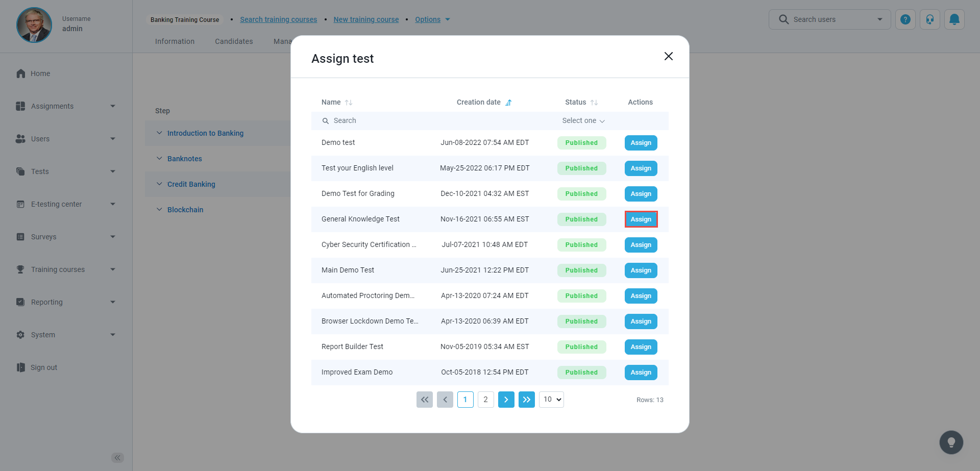Click the admin profile avatar
980x471 pixels.
click(34, 25)
